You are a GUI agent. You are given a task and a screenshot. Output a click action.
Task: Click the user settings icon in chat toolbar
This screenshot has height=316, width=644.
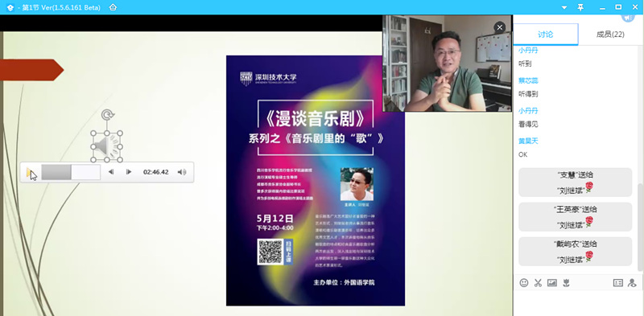click(632, 283)
